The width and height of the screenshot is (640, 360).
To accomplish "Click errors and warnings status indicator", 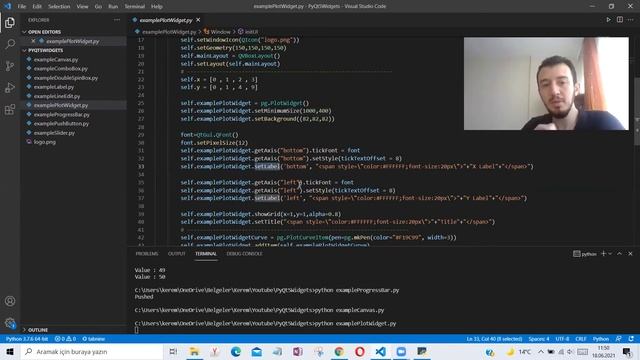I will [65, 339].
